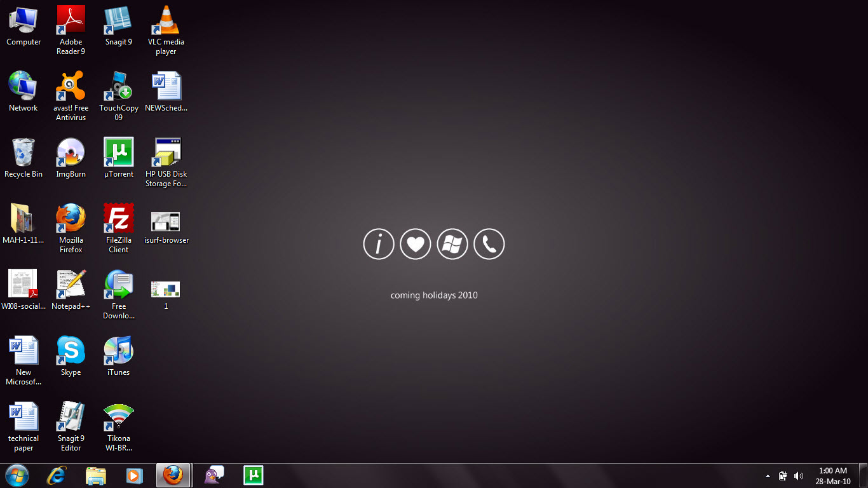Viewport: 868px width, 488px height.
Task: Select the NEWSched Word document icon
Action: (x=166, y=91)
